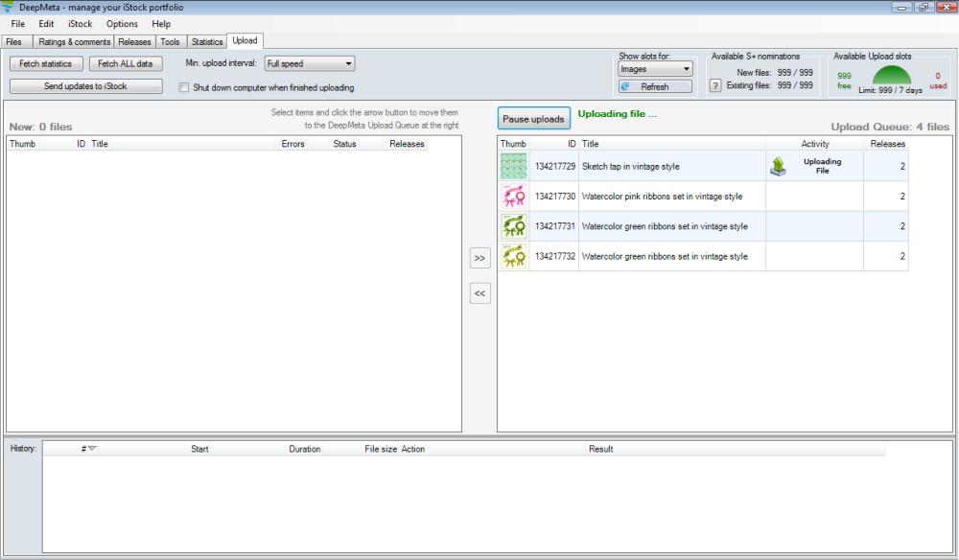Open the Min. upload interval dropdown
Image resolution: width=959 pixels, height=560 pixels.
coord(310,63)
